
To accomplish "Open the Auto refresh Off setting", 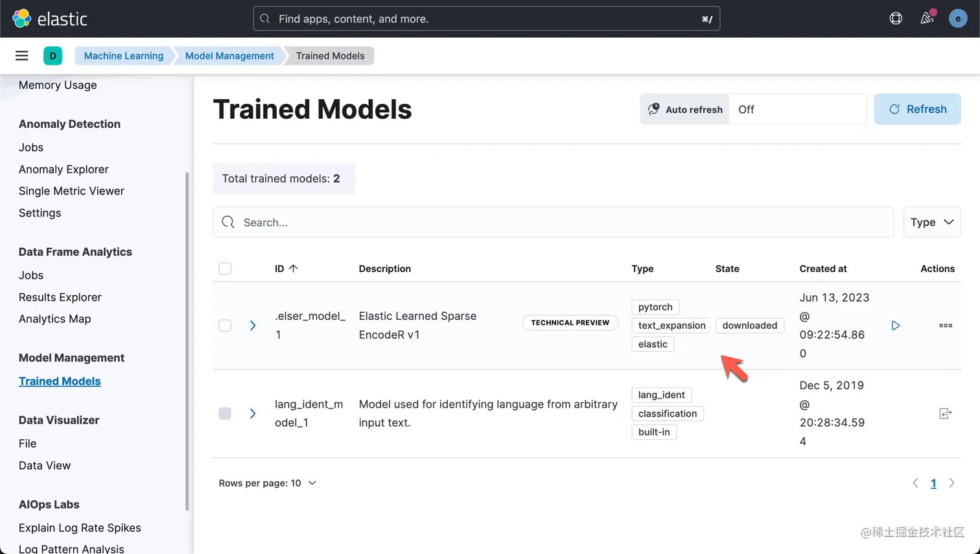I will pos(798,109).
